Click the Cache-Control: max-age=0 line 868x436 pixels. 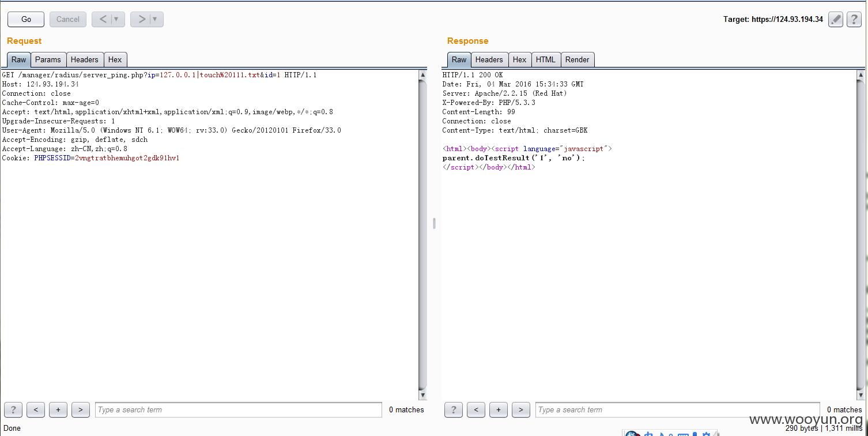pyautogui.click(x=51, y=103)
